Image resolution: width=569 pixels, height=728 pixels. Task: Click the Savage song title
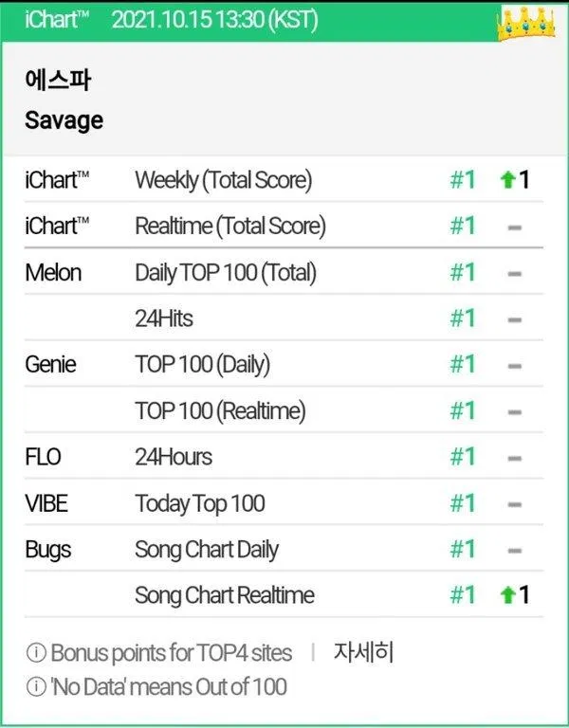pos(64,120)
